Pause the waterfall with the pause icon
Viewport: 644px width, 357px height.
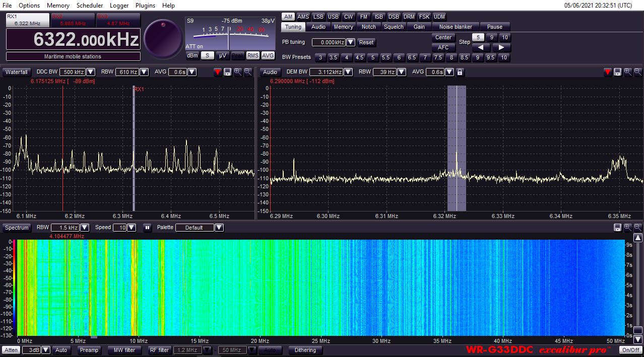pyautogui.click(x=147, y=228)
